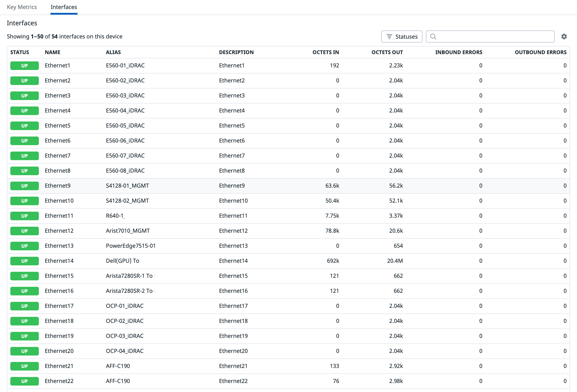Image resolution: width=577 pixels, height=392 pixels.
Task: Click octets in value 192
Action: click(x=334, y=65)
